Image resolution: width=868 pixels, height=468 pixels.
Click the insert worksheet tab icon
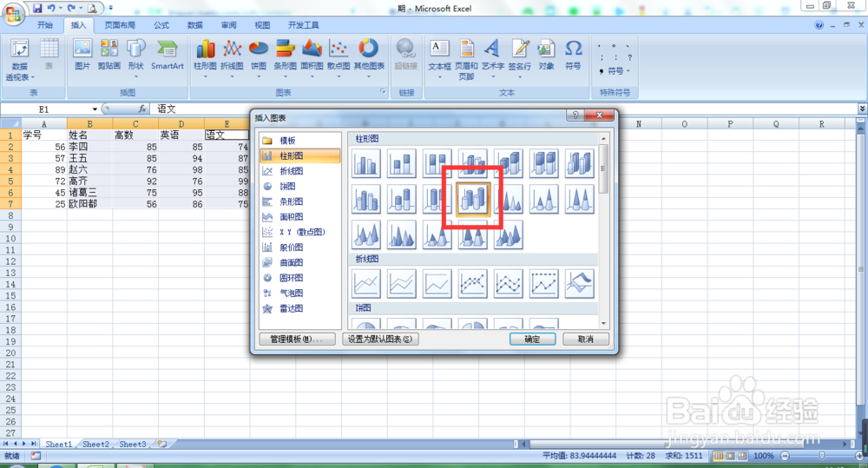point(162,444)
